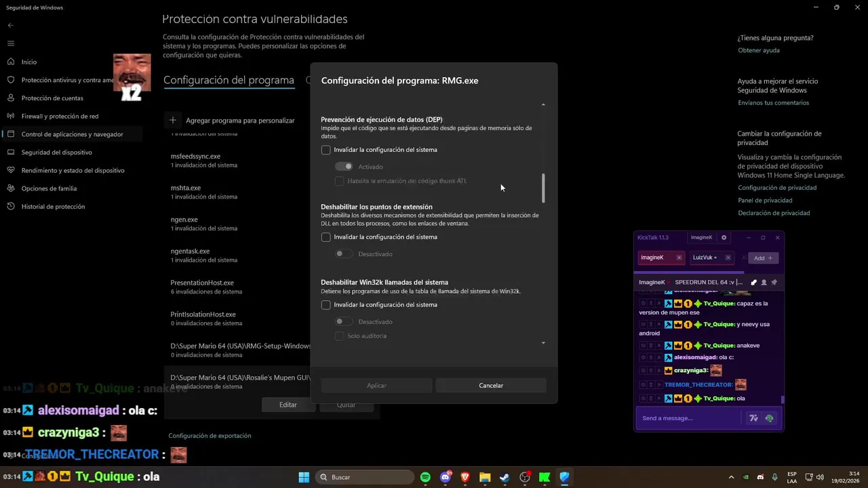Open 7TV emote picker in KickTalk
Image resolution: width=868 pixels, height=488 pixels.
pyautogui.click(x=753, y=418)
